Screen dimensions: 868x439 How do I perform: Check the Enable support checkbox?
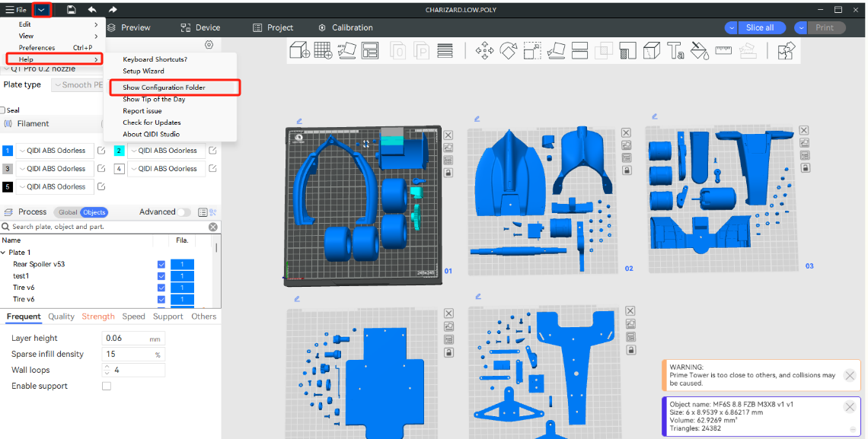coord(107,387)
